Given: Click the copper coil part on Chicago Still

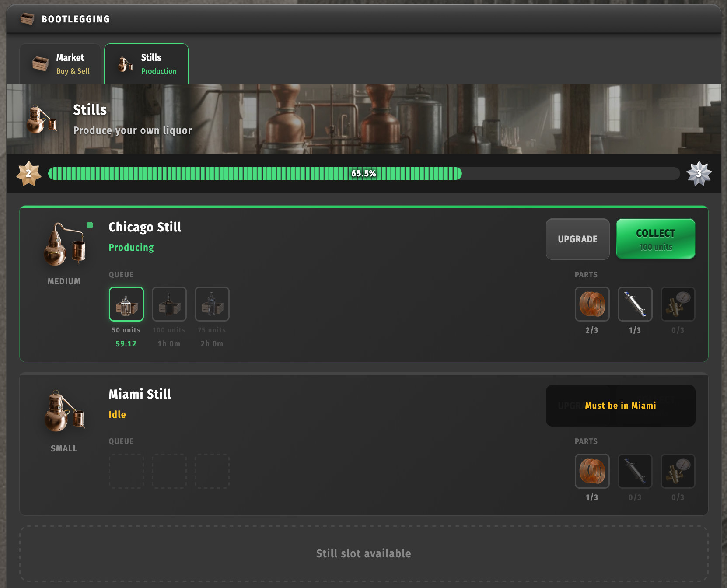Looking at the screenshot, I should click(592, 304).
